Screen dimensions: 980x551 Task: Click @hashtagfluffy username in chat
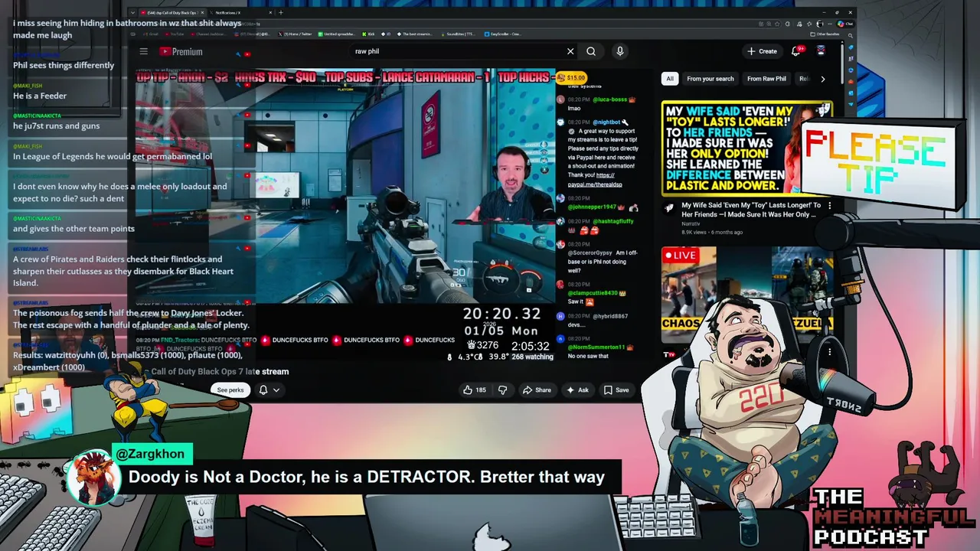pos(612,221)
